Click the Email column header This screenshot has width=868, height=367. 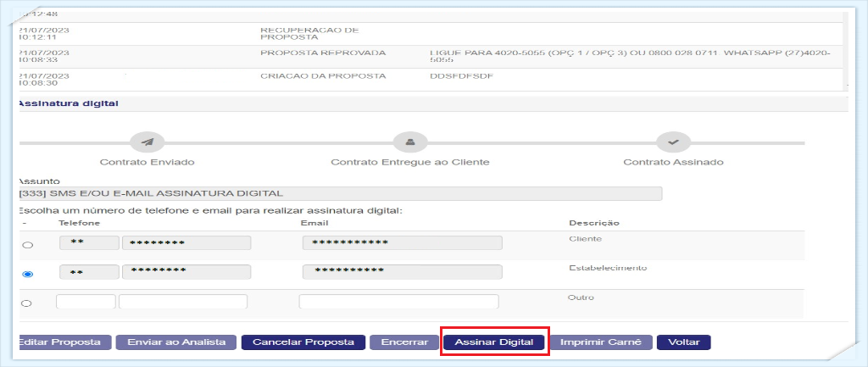click(x=314, y=223)
